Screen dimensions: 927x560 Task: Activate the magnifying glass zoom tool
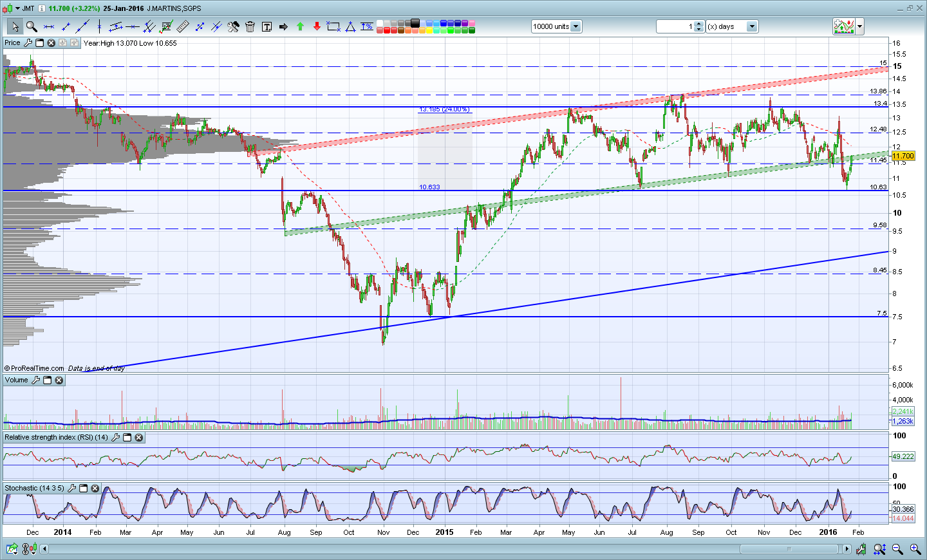click(32, 26)
